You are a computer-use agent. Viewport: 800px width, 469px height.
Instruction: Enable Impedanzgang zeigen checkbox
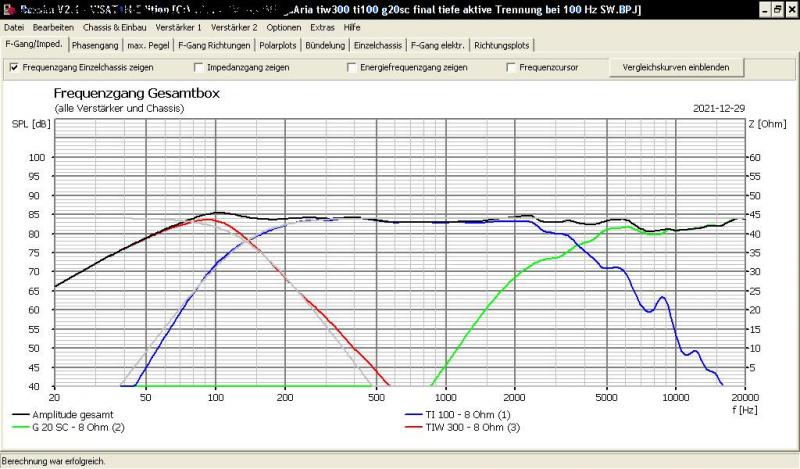coord(198,67)
